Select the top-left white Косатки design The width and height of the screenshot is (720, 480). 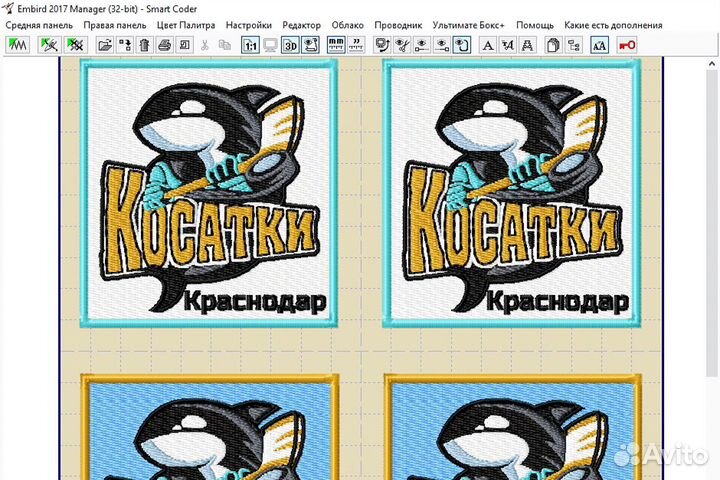[x=211, y=195]
